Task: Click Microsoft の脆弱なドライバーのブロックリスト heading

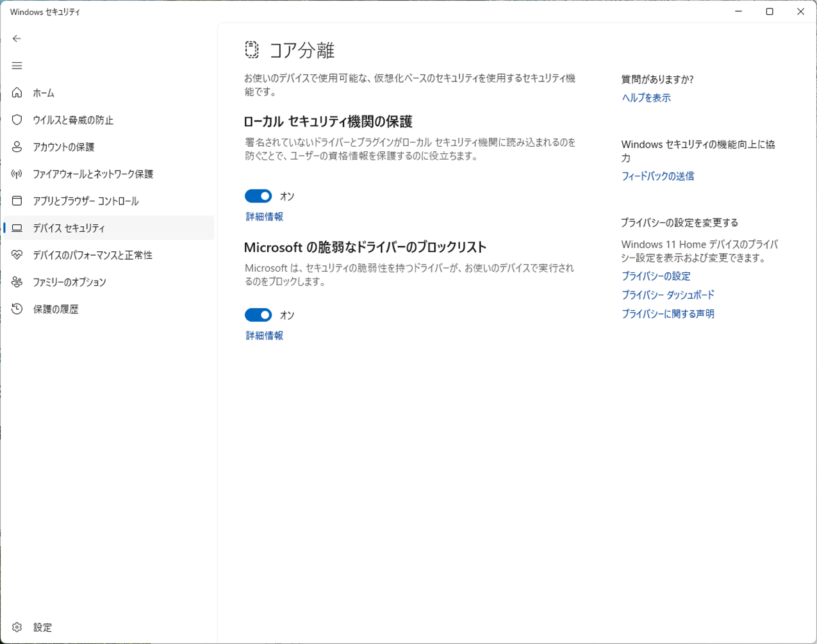Action: (x=365, y=247)
